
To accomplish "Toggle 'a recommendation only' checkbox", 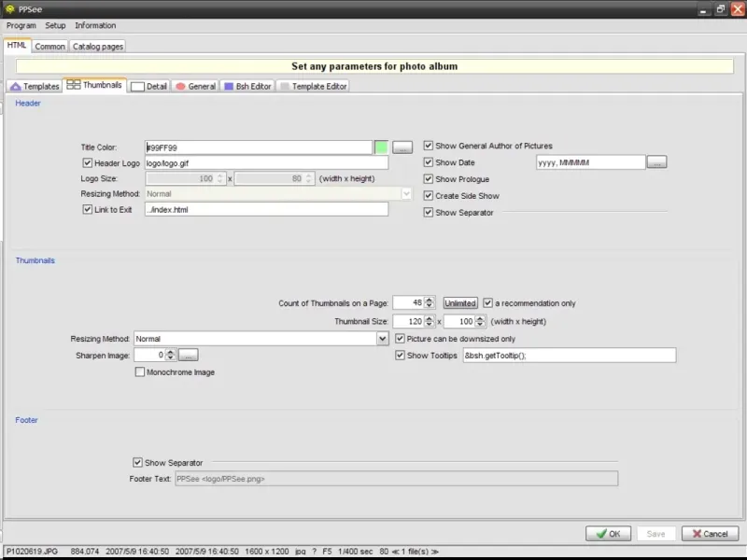I will tap(487, 302).
